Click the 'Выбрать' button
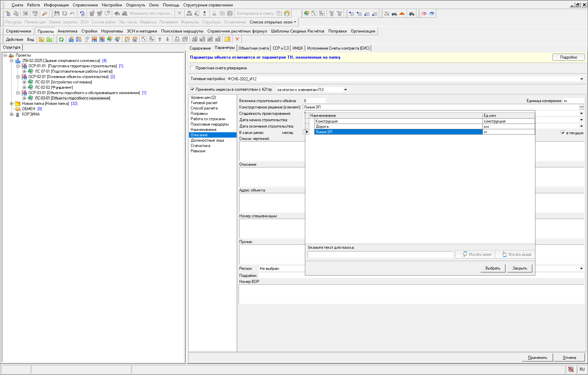The height and width of the screenshot is (375, 588). (x=493, y=268)
